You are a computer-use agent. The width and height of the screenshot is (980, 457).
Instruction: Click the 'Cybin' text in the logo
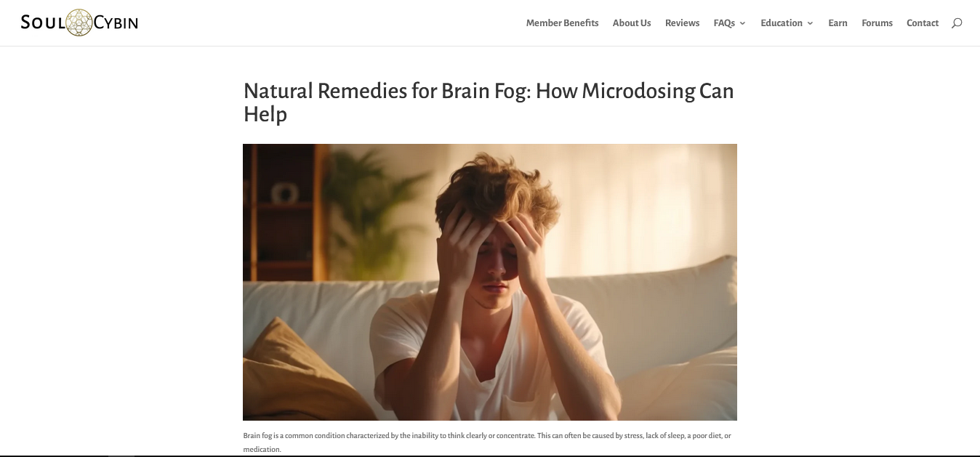[x=116, y=23]
